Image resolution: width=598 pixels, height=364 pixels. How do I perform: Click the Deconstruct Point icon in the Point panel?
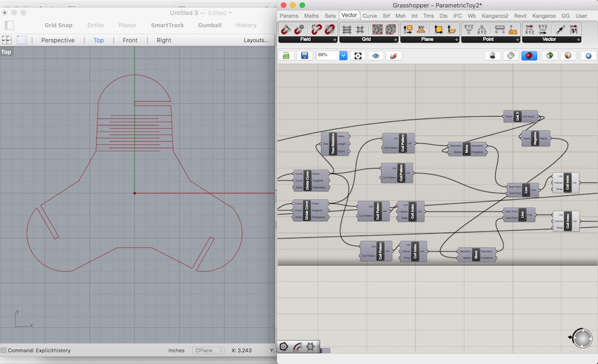pos(482,29)
